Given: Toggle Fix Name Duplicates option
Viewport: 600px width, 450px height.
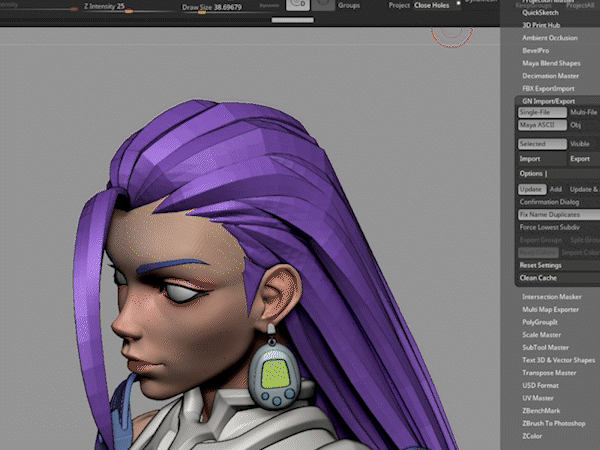Looking at the screenshot, I should pyautogui.click(x=559, y=215).
